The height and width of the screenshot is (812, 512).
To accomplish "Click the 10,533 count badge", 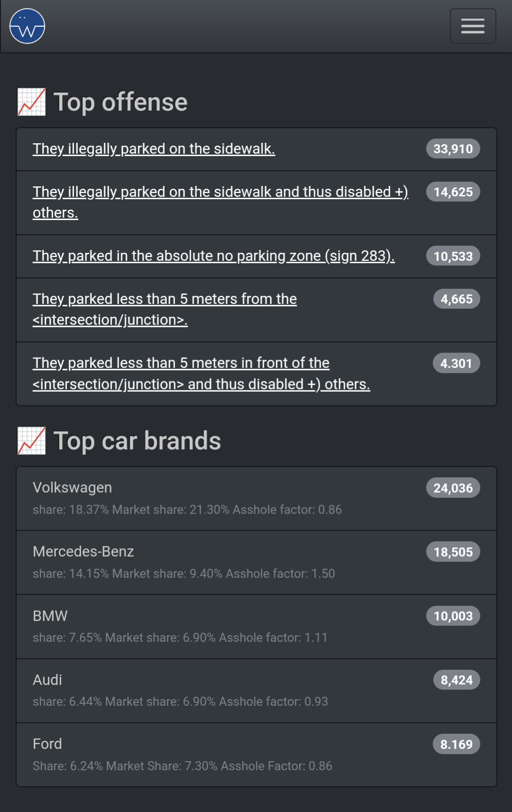I will 453,256.
